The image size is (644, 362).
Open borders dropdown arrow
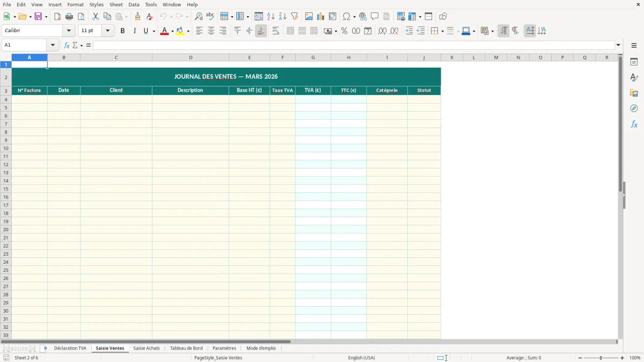click(x=442, y=31)
